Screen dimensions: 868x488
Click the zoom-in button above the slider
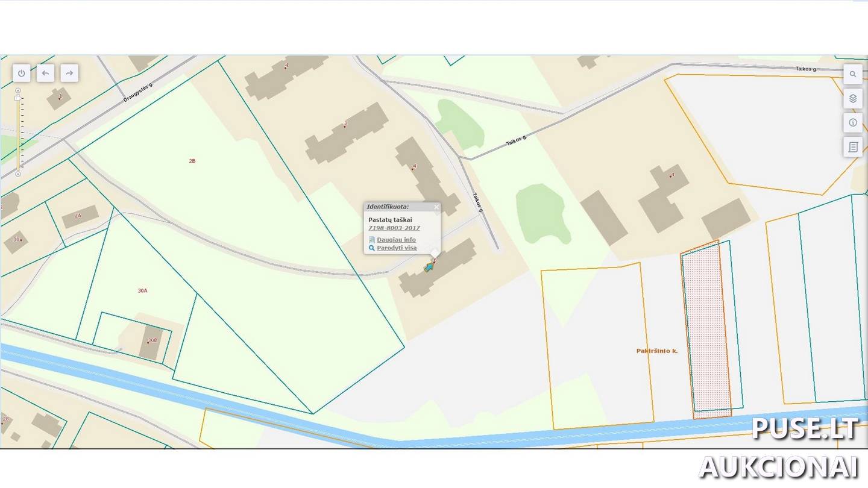18,90
